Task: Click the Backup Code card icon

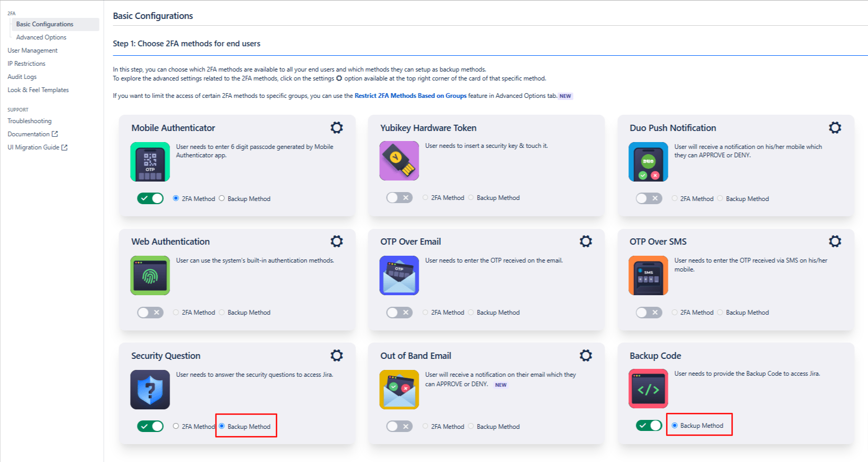Action: pyautogui.click(x=648, y=389)
